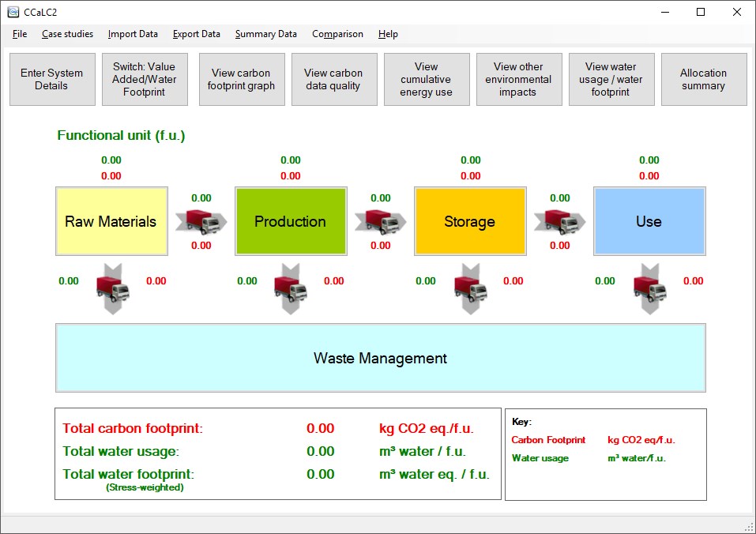Select the green Production stage box
The width and height of the screenshot is (756, 534).
291,221
